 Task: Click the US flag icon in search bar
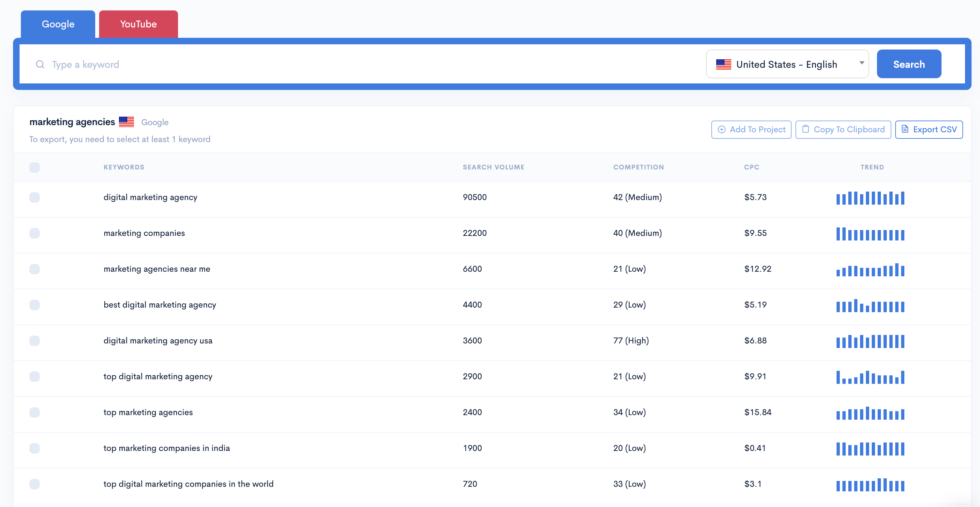722,63
